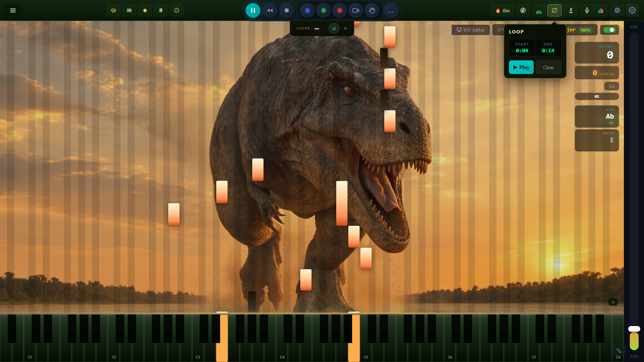Click the hand gesture icon
The height and width of the screenshot is (362, 644).
(372, 10)
